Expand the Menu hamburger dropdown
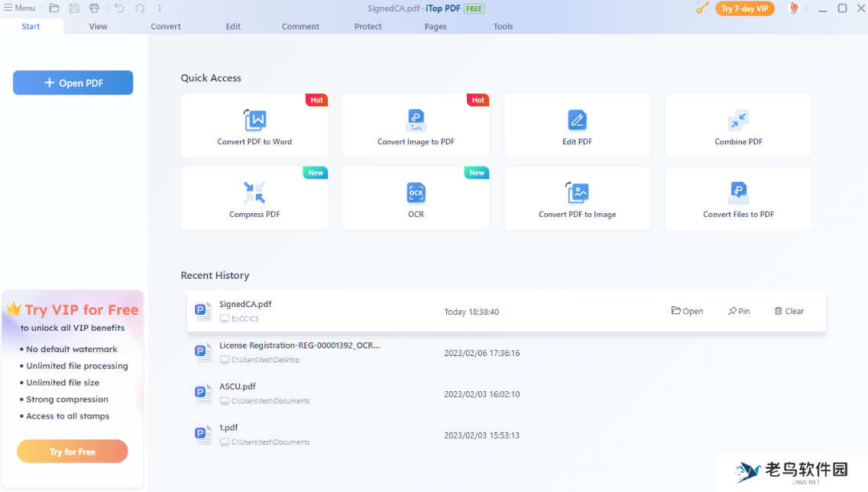868x492 pixels. click(20, 8)
